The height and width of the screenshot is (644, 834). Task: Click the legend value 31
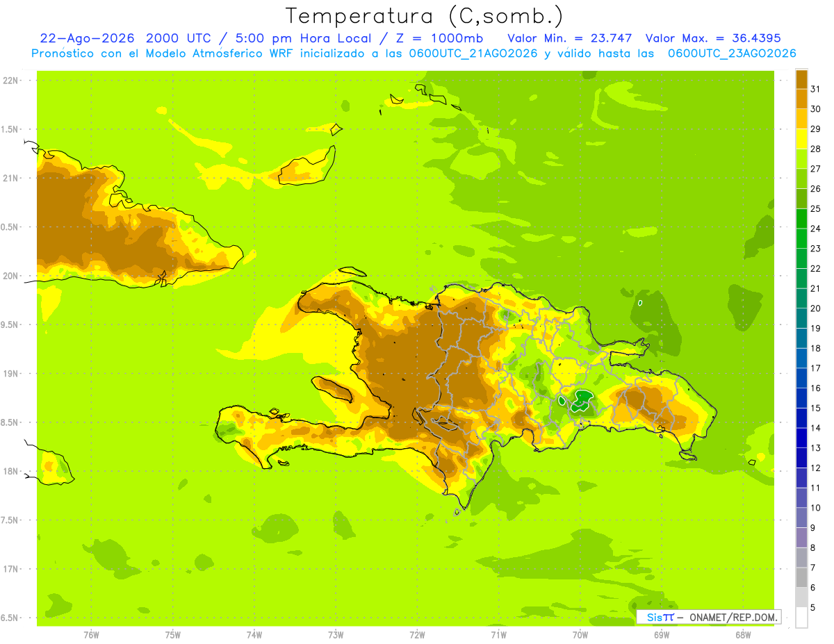coord(816,89)
